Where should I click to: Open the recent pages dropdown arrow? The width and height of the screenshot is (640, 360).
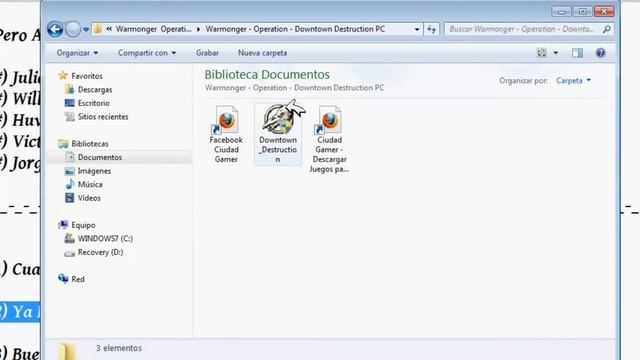pyautogui.click(x=86, y=29)
